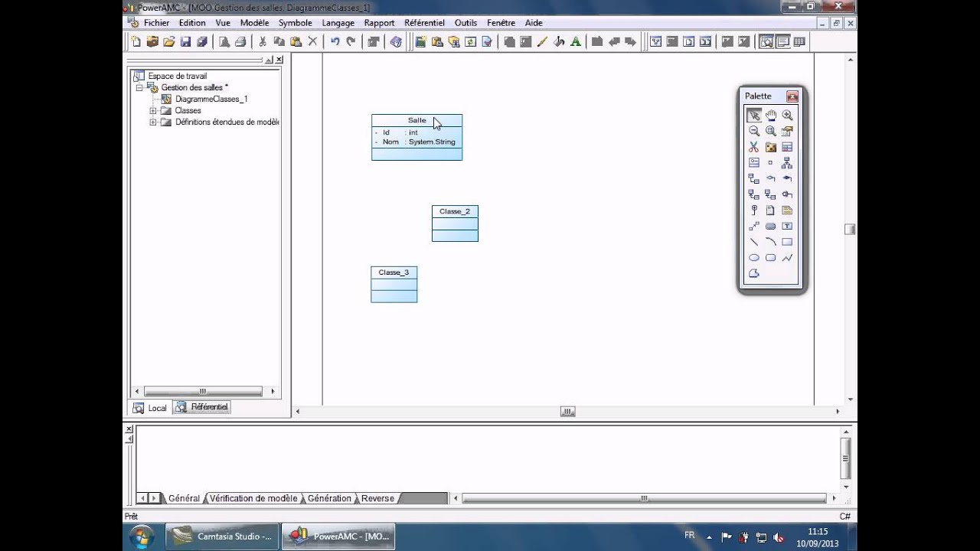The width and height of the screenshot is (980, 551).
Task: Open the Langage menu
Action: [x=338, y=23]
